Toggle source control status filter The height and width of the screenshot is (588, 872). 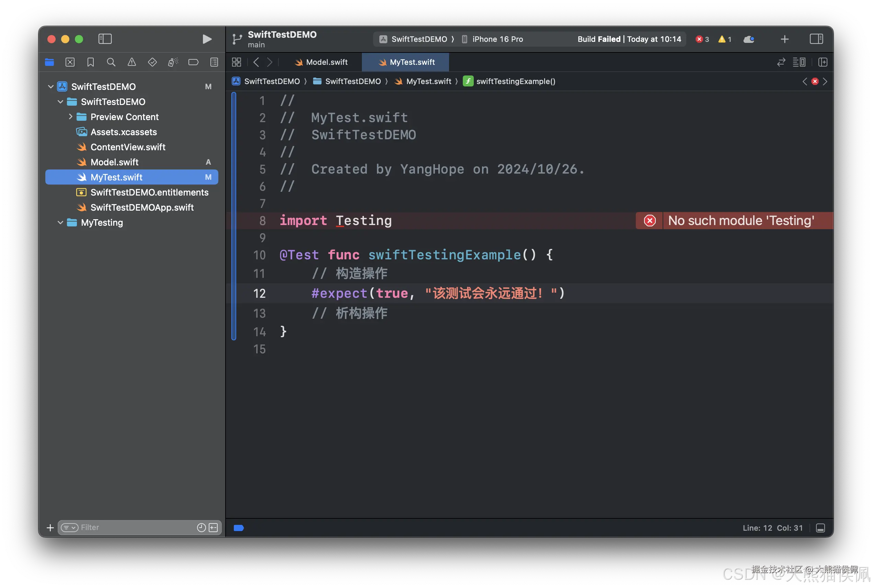[214, 528]
